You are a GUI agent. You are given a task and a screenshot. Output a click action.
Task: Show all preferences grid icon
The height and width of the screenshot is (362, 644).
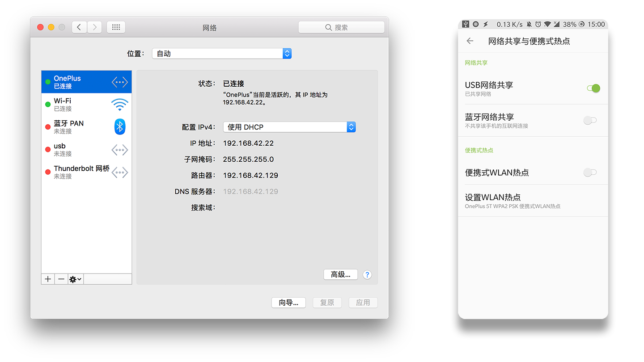click(x=116, y=27)
